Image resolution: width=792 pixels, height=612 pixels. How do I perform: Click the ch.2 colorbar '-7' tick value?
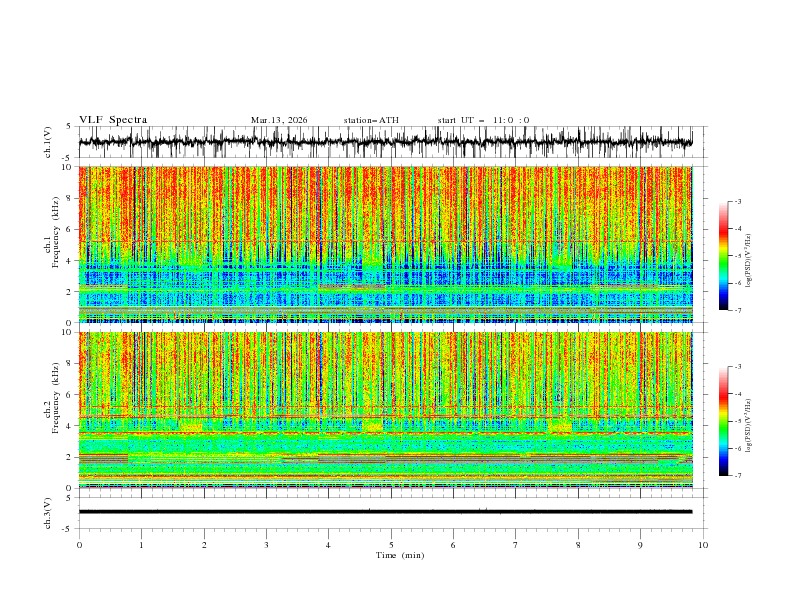[x=737, y=475]
